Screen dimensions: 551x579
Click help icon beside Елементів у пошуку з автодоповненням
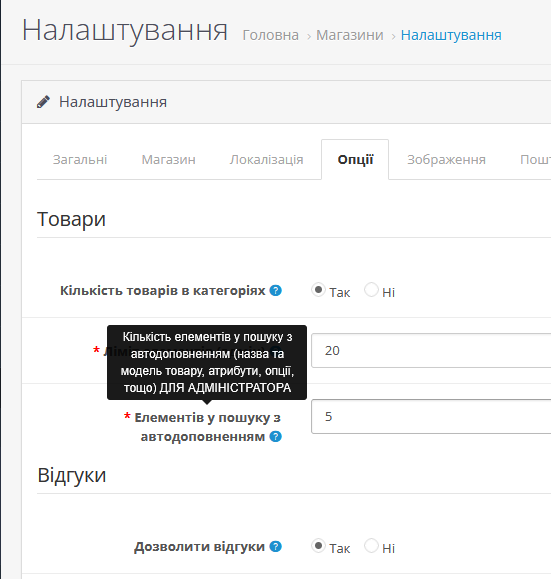[x=276, y=436]
